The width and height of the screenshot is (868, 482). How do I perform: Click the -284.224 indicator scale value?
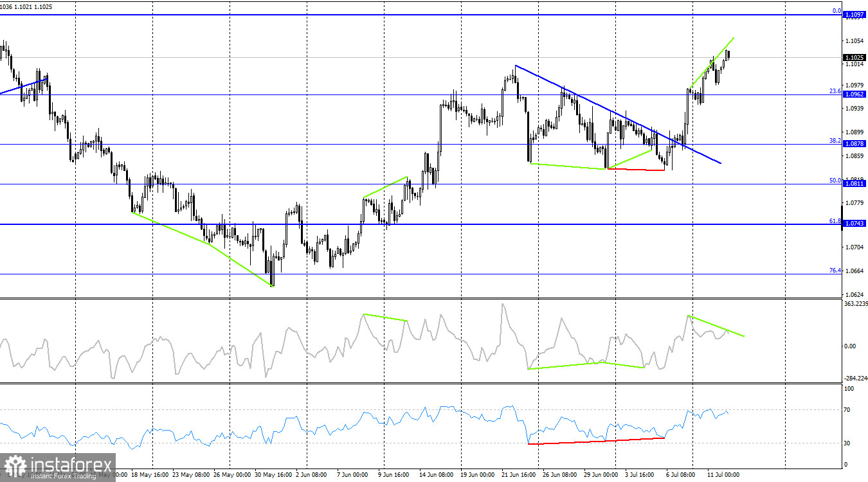point(854,379)
